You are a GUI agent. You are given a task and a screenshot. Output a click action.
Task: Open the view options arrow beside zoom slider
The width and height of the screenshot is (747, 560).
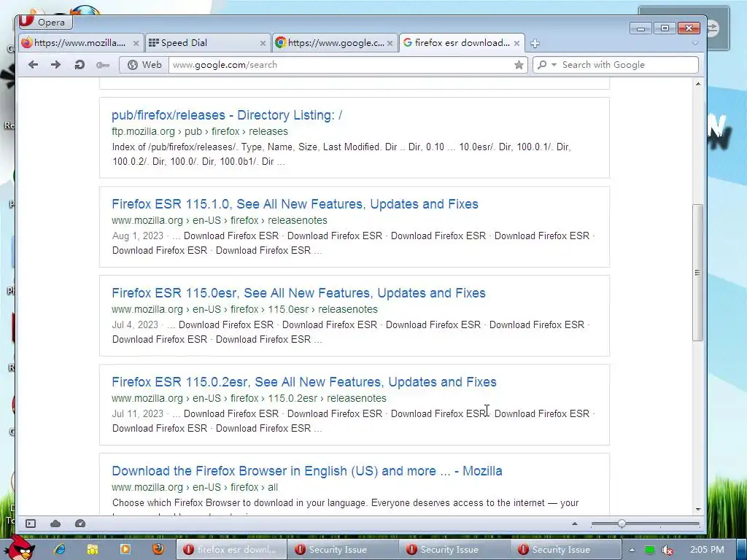tap(575, 524)
